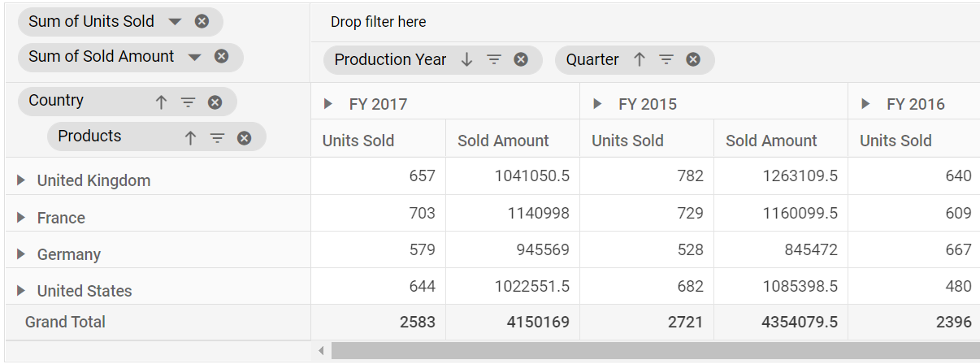Select cell value 703
980x364 pixels.
[378, 213]
